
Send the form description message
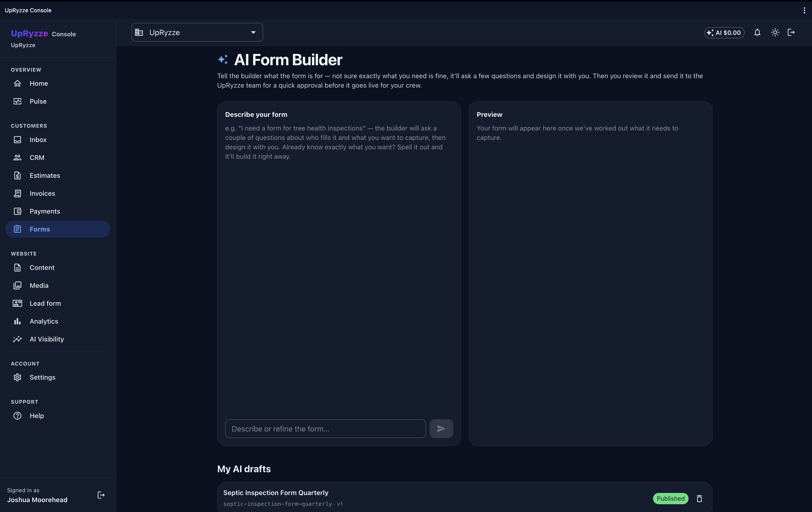click(x=441, y=428)
